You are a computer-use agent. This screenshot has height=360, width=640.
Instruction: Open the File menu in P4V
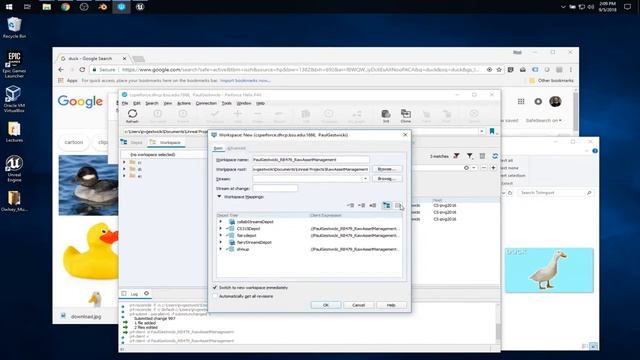click(x=125, y=103)
